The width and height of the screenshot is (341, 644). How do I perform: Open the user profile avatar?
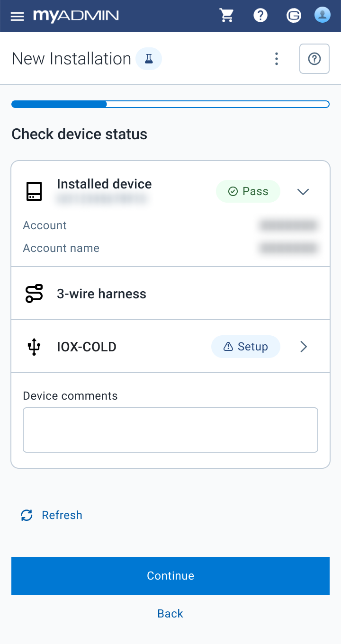click(322, 15)
